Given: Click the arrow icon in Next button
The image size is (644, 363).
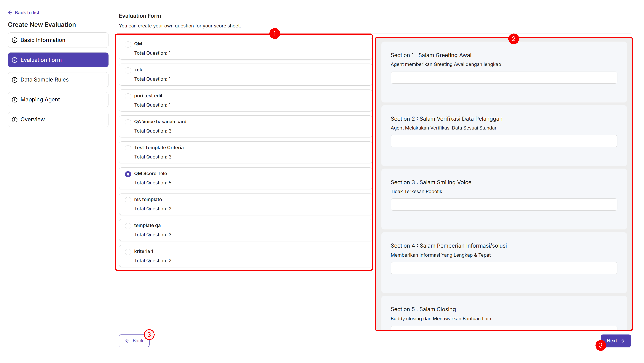Looking at the screenshot, I should click(623, 341).
